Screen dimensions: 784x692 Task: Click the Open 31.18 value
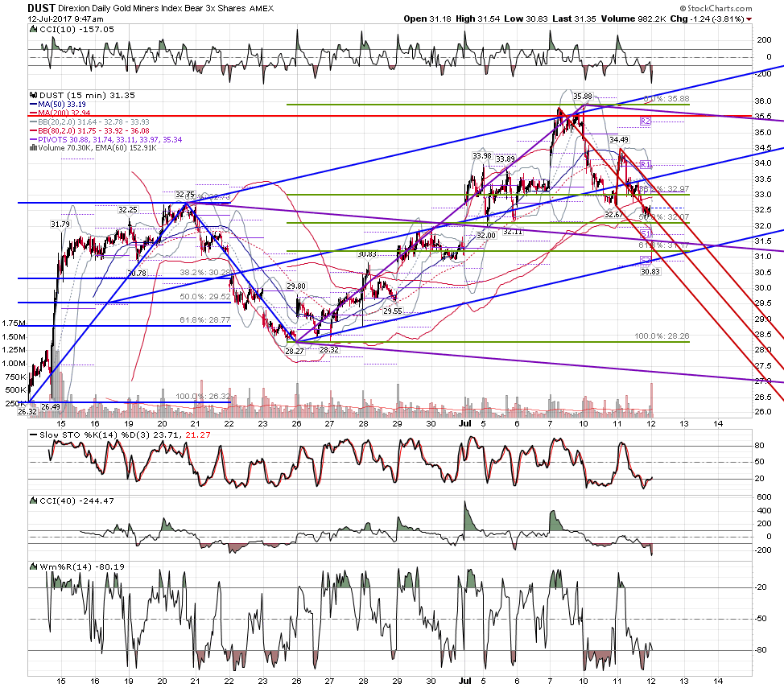pyautogui.click(x=427, y=19)
